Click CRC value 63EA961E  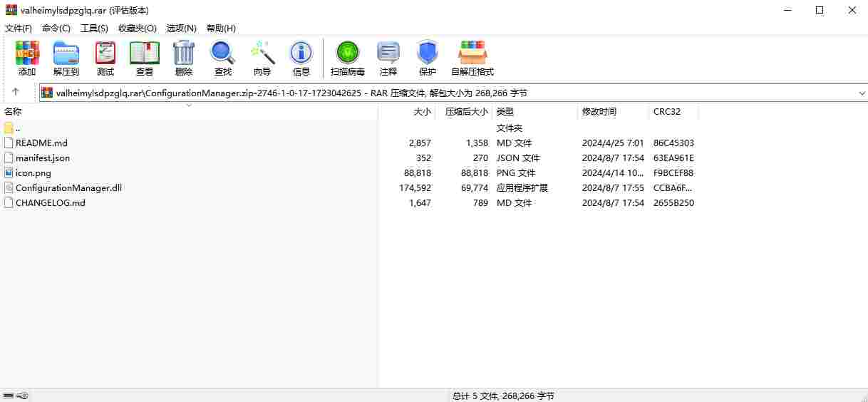click(x=673, y=158)
